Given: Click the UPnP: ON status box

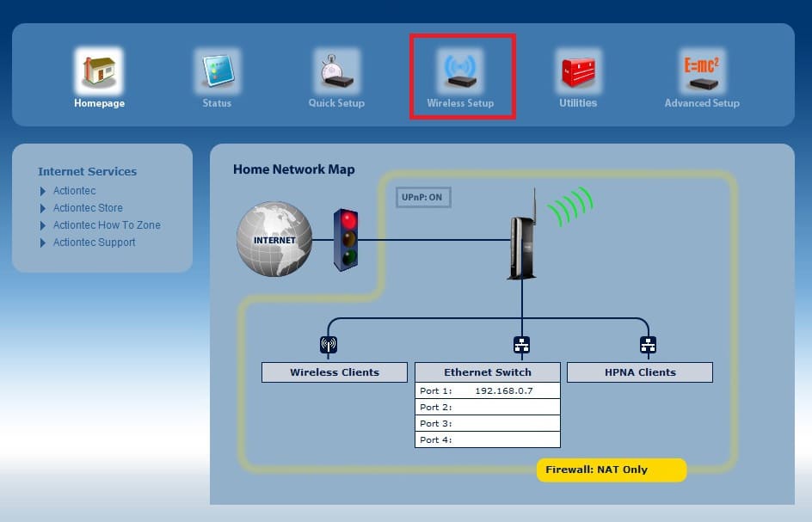Looking at the screenshot, I should [422, 197].
